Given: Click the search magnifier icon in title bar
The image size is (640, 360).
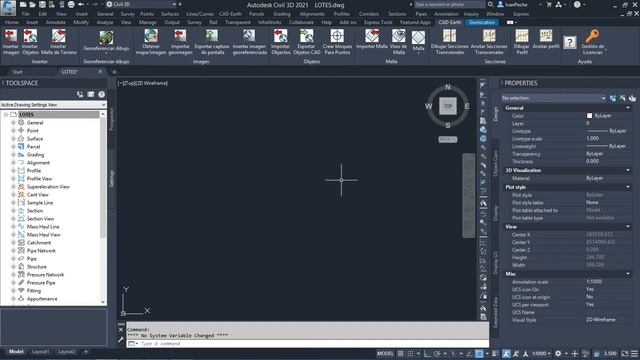Looking at the screenshot, I should coord(490,4).
